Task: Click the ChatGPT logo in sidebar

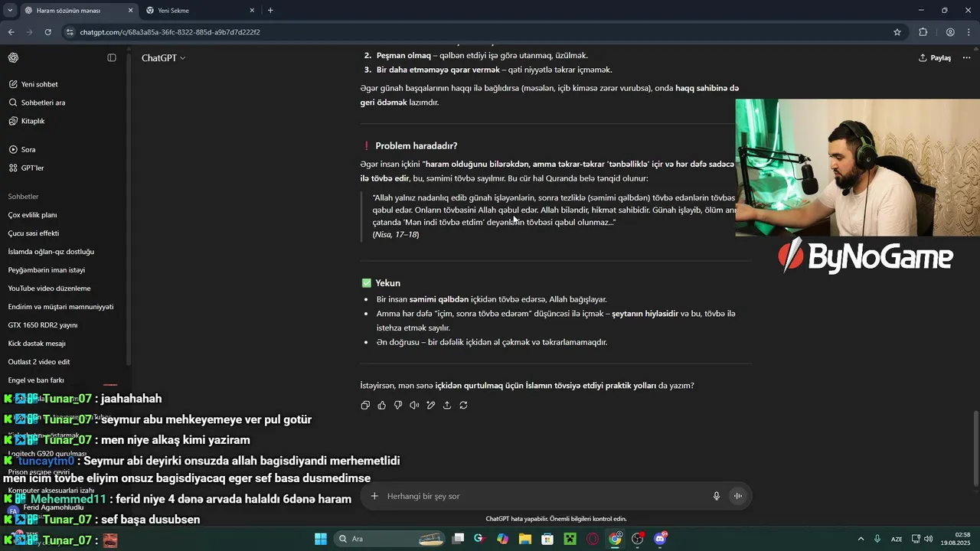Action: pos(13,58)
